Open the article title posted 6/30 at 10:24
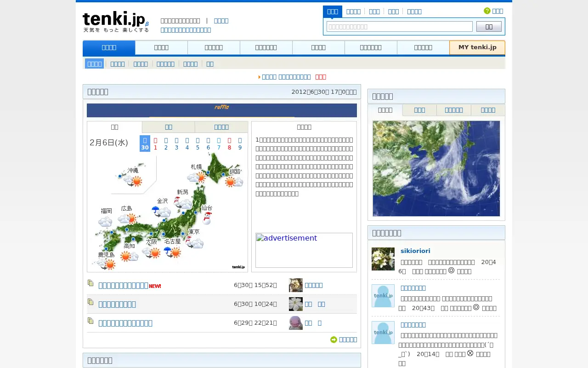Viewport: 588px width, 368px height. (x=117, y=304)
